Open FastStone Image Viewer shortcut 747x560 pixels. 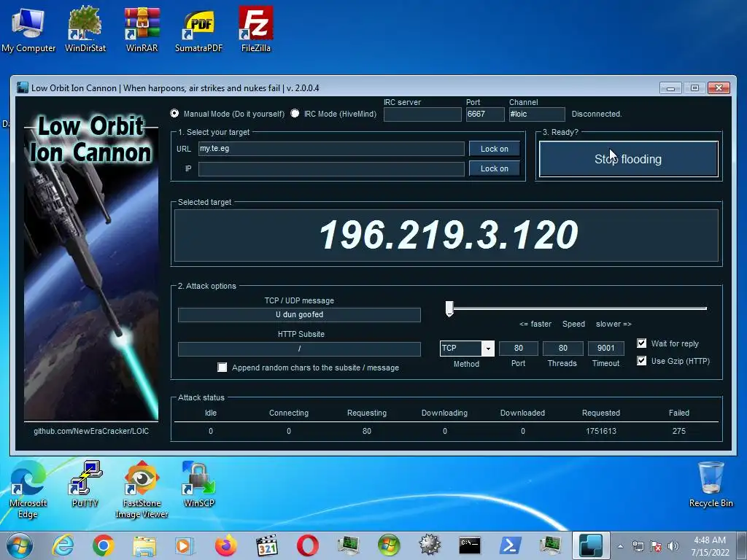coord(142,489)
